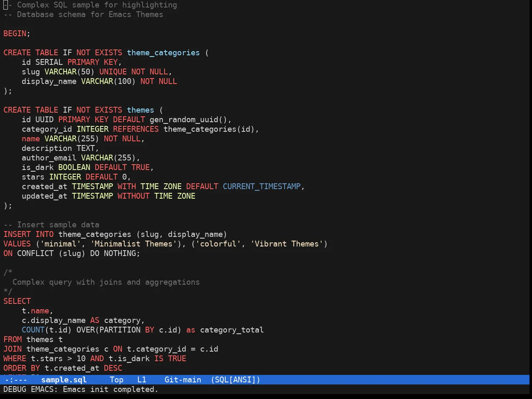Click the -:--- buffer status flags
Image resolution: width=532 pixels, height=399 pixels.
(16, 379)
